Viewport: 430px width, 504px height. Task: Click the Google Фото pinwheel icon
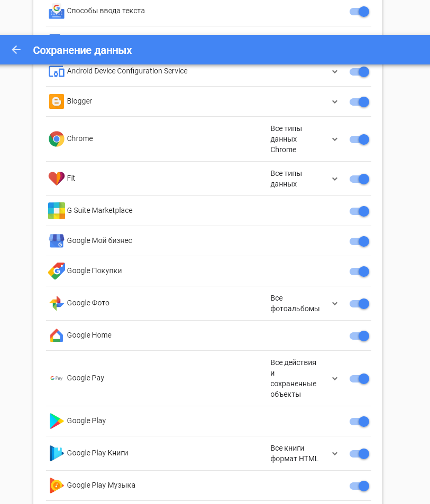56,303
